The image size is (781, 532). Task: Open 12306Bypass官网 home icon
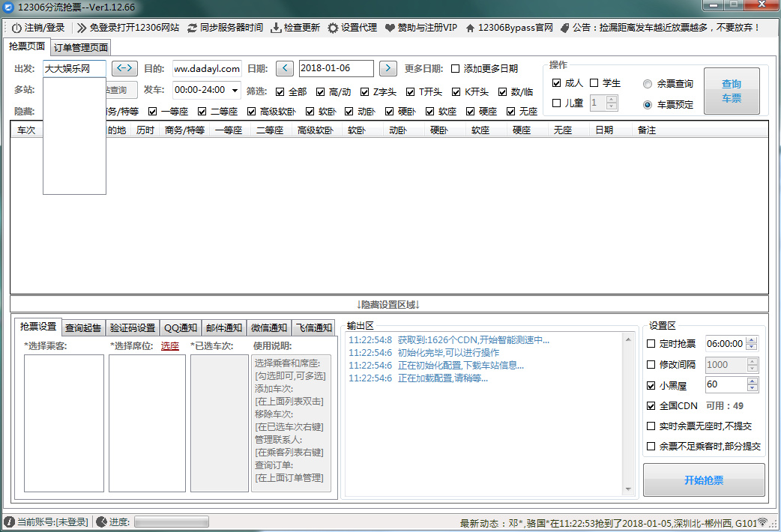[x=470, y=28]
